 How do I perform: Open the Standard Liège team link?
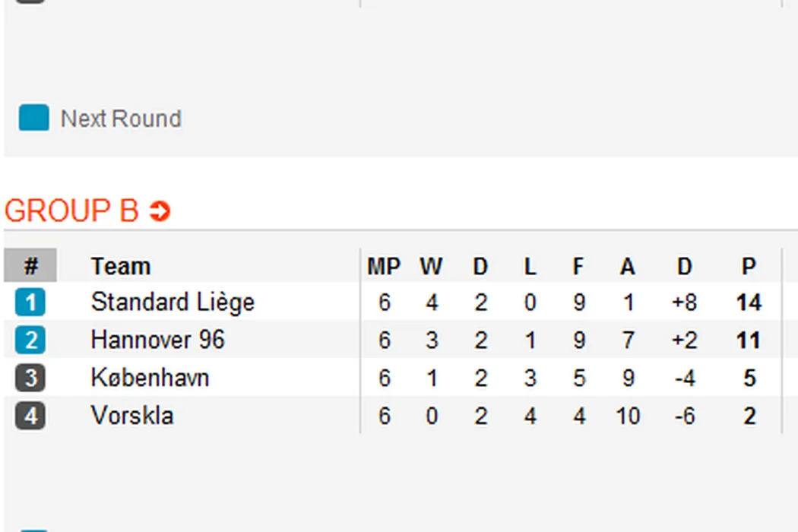pyautogui.click(x=173, y=302)
